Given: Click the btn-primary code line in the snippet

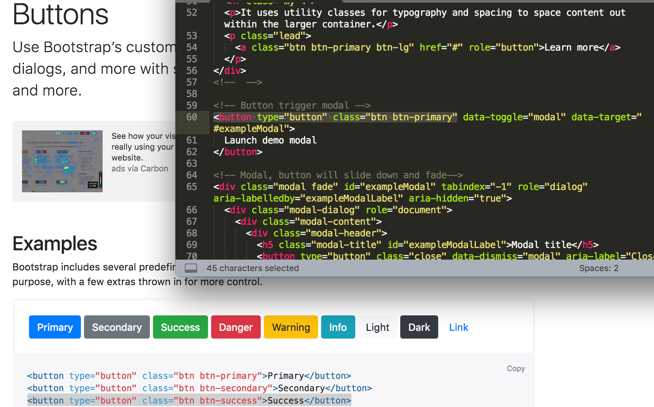Looking at the screenshot, I should point(189,376).
